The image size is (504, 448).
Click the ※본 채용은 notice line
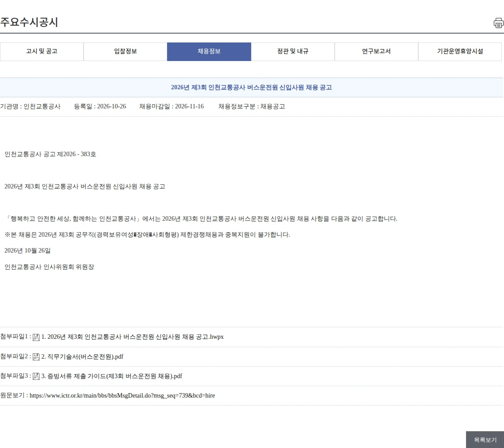[x=147, y=235]
